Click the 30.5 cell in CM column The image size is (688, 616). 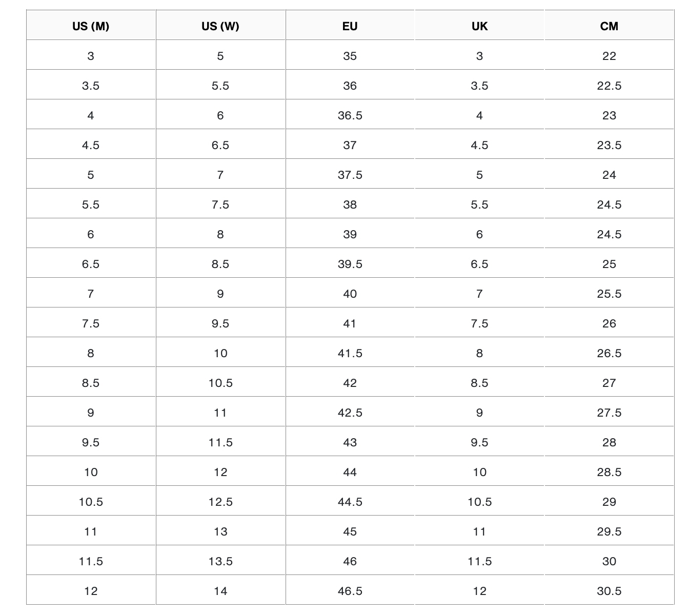[x=609, y=591]
